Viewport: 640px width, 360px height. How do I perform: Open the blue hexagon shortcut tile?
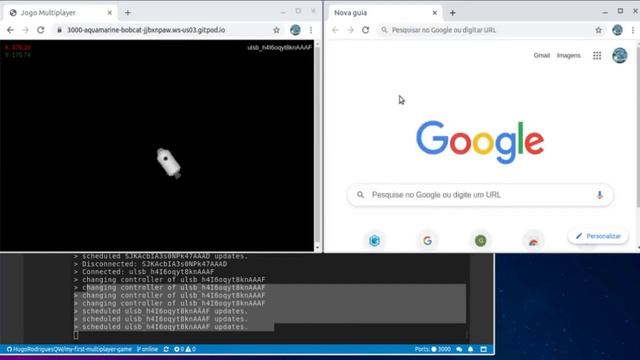click(x=374, y=240)
